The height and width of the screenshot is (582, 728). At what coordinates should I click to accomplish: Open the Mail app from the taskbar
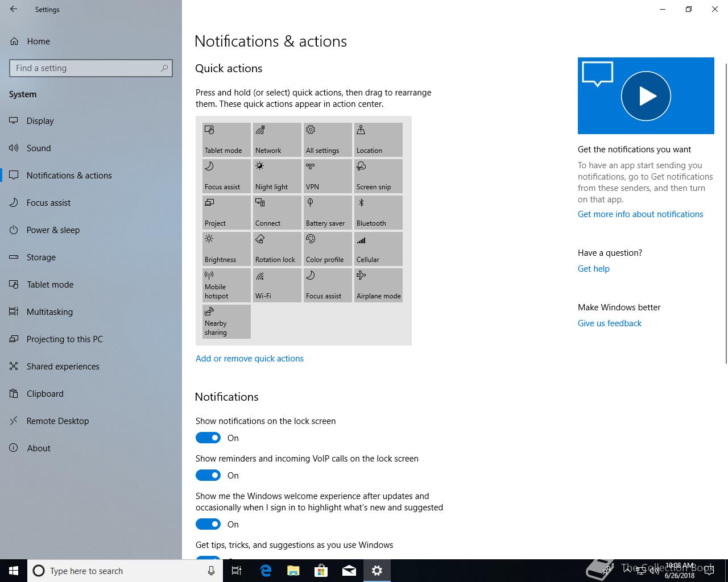[x=349, y=571]
